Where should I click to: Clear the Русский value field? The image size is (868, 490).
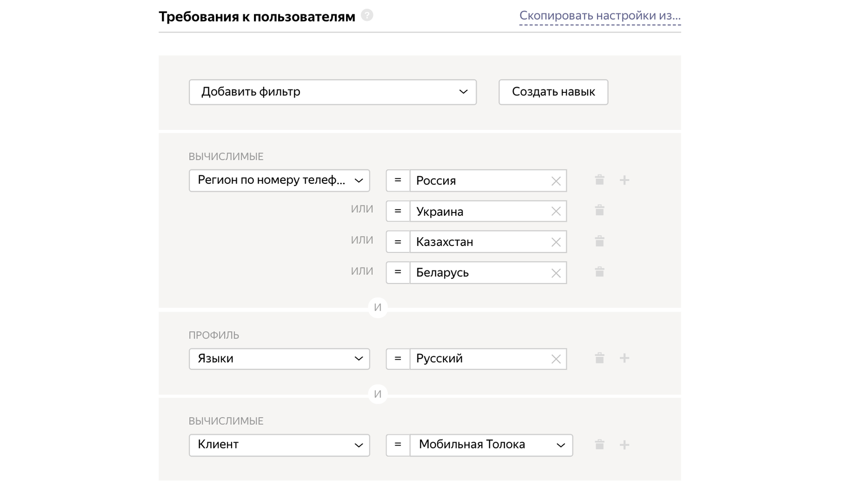coord(556,358)
